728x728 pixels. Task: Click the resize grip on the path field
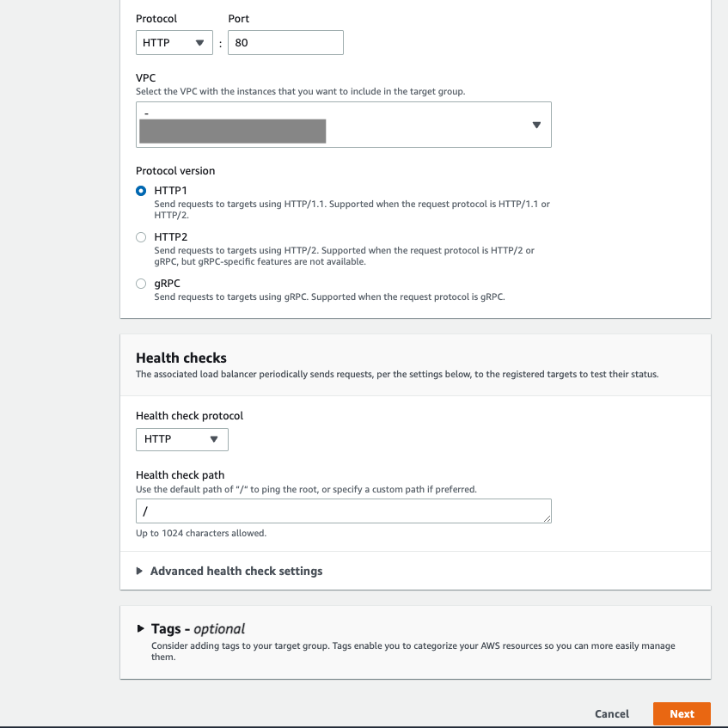[548, 517]
